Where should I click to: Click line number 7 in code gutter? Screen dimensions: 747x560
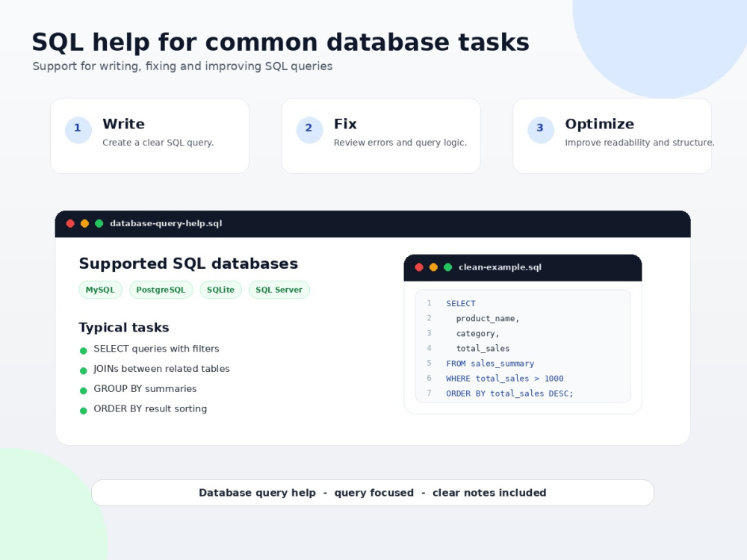coord(429,393)
